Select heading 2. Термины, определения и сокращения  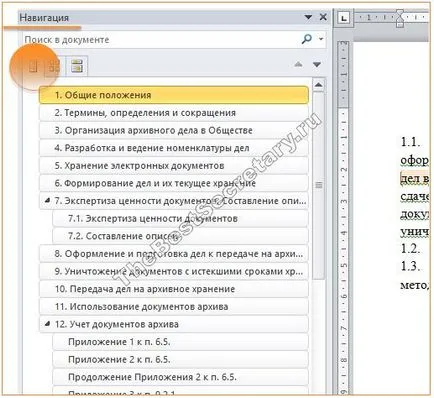(x=174, y=113)
